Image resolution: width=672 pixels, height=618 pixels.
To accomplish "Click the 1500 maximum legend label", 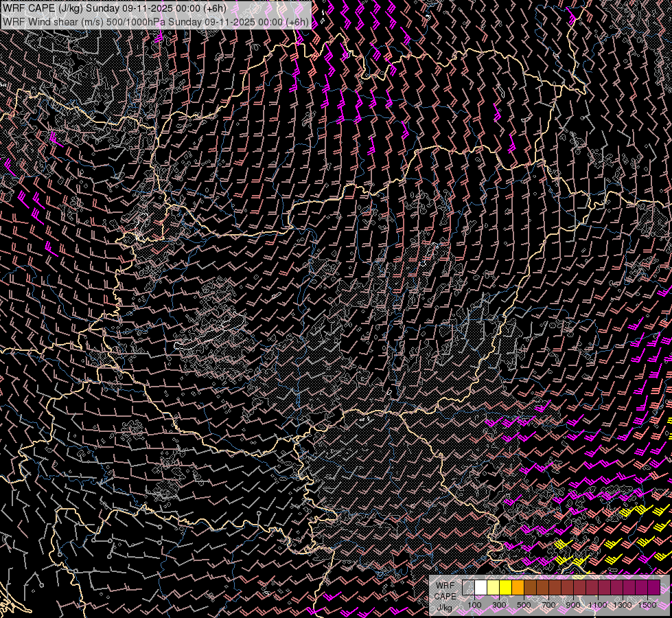I will click(x=647, y=605).
